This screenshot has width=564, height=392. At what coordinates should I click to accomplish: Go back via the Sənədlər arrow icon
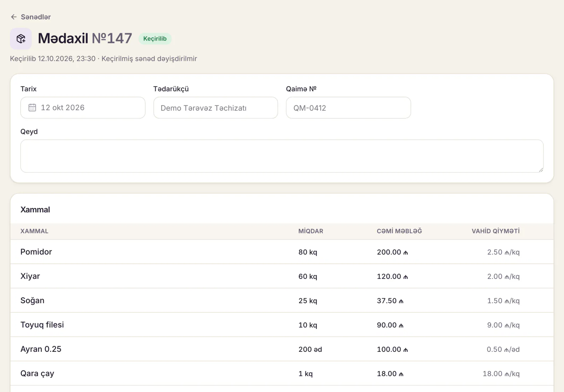point(14,17)
